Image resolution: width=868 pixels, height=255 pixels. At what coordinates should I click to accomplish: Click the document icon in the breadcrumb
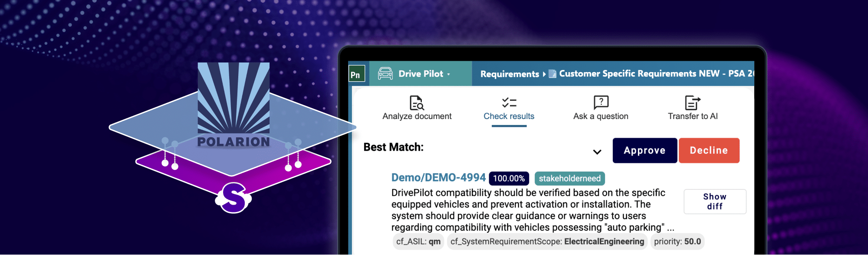click(552, 74)
